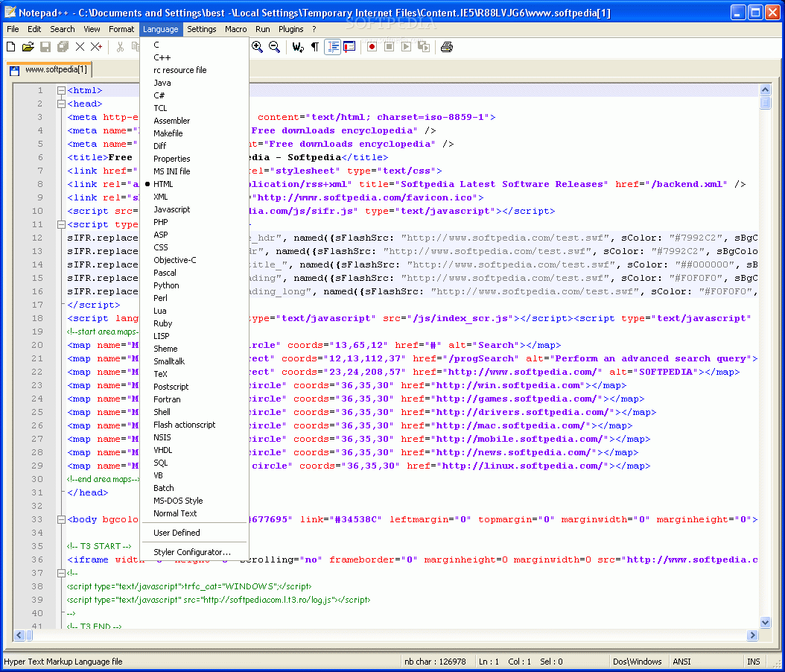Click the Save floppy disk icon
This screenshot has width=785, height=672.
pos(45,47)
